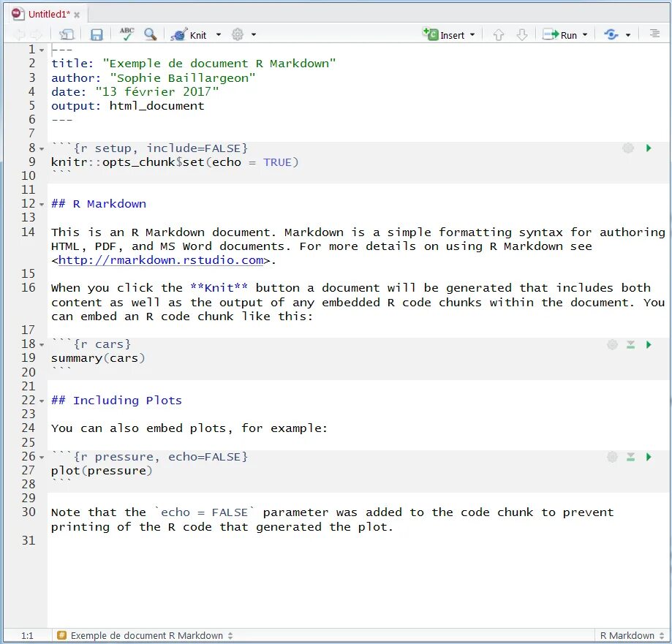
Task: Click the Run button
Action: (x=559, y=34)
